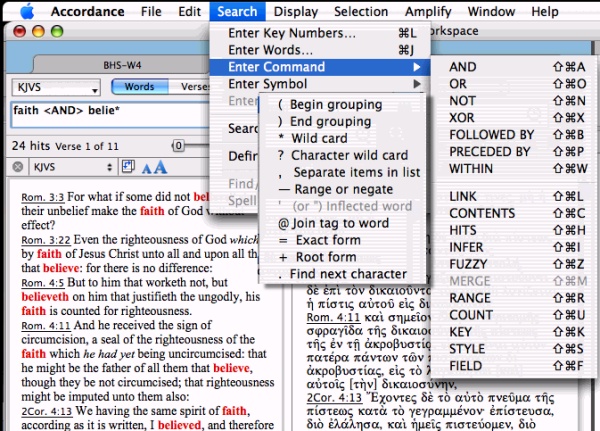Image resolution: width=600 pixels, height=431 pixels.
Task: Choose Find next character symbol
Action: [x=342, y=274]
